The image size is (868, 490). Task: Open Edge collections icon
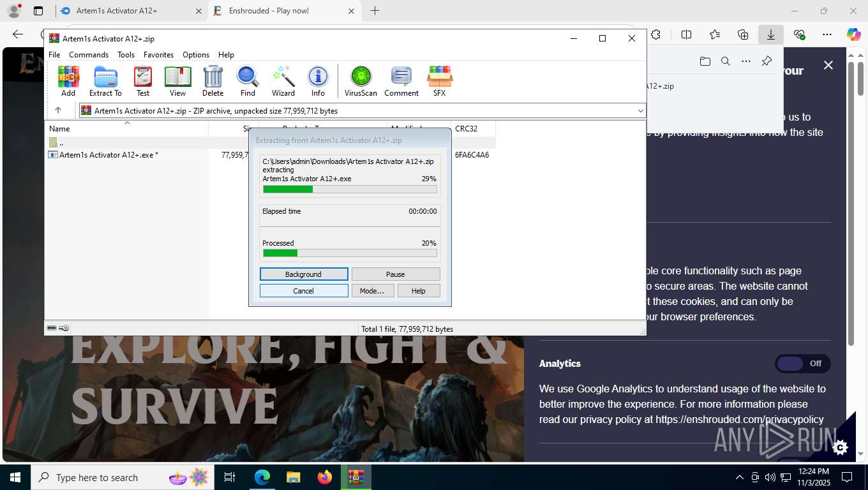click(743, 34)
